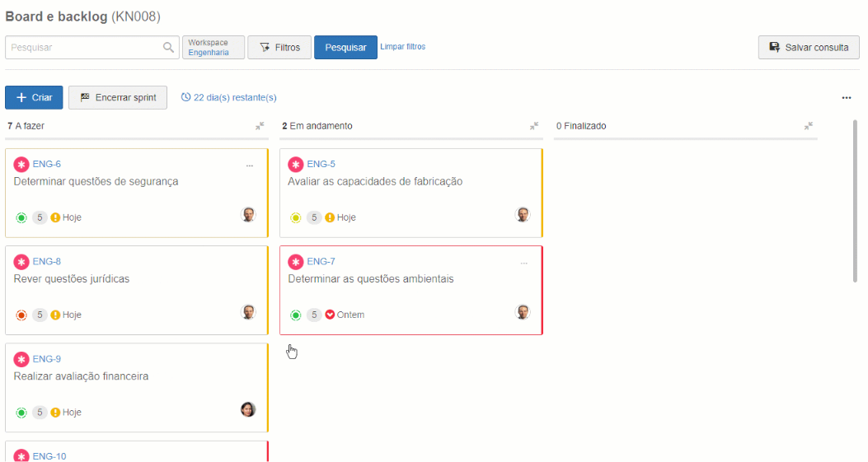The width and height of the screenshot is (868, 462).
Task: Click the yellow status circle on ENG-5
Action: tap(296, 217)
